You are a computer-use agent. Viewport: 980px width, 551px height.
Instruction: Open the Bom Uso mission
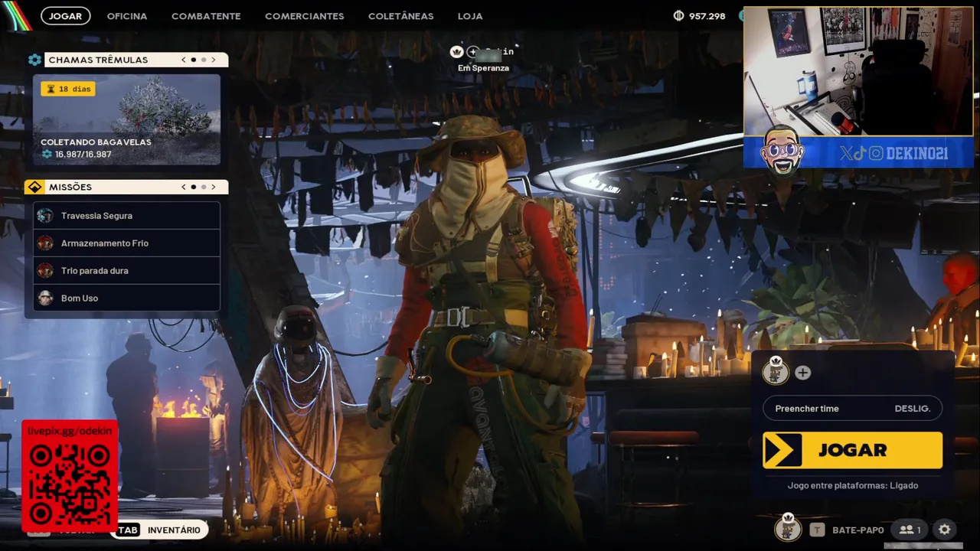point(127,298)
